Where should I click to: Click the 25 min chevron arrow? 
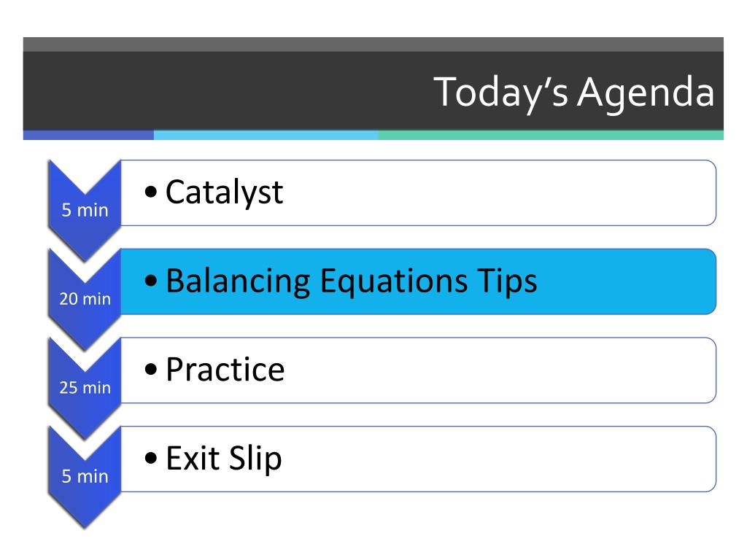85,387
